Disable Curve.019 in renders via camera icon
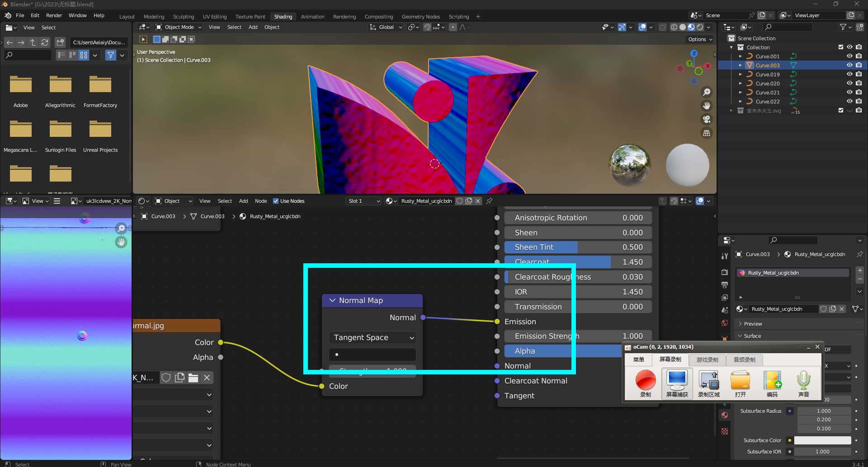 [x=859, y=74]
